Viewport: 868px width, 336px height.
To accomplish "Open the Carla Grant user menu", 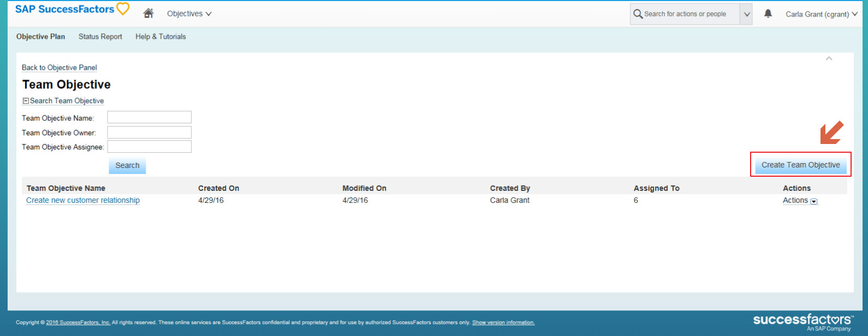I will tap(821, 14).
